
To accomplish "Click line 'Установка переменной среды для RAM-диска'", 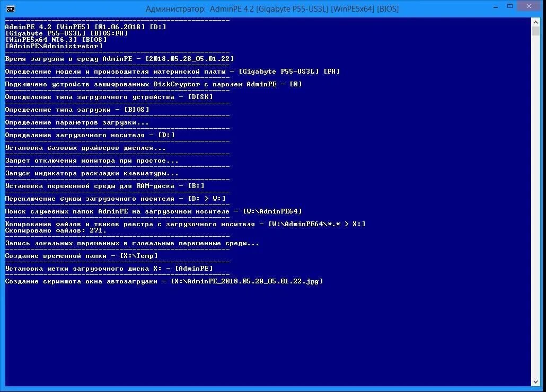I will [x=104, y=186].
